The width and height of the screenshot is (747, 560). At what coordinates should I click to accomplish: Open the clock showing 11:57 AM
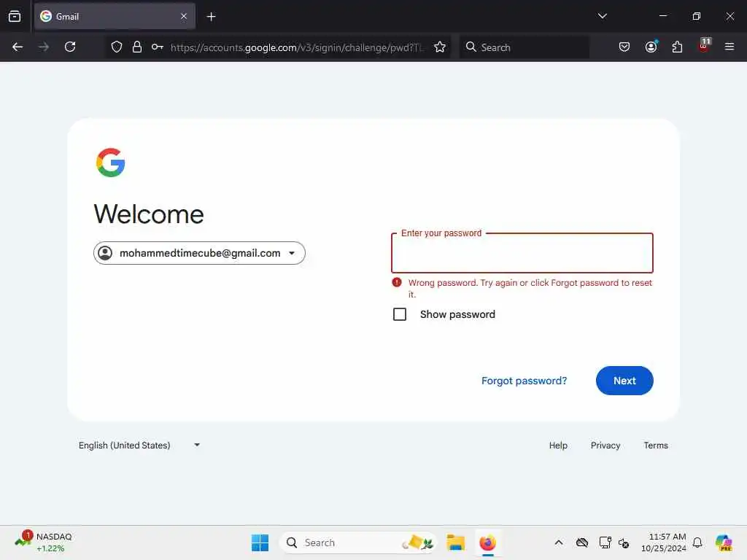[664, 542]
